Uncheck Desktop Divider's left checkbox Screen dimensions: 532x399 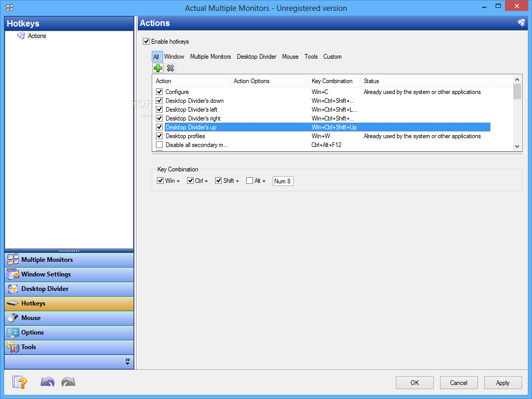[159, 109]
